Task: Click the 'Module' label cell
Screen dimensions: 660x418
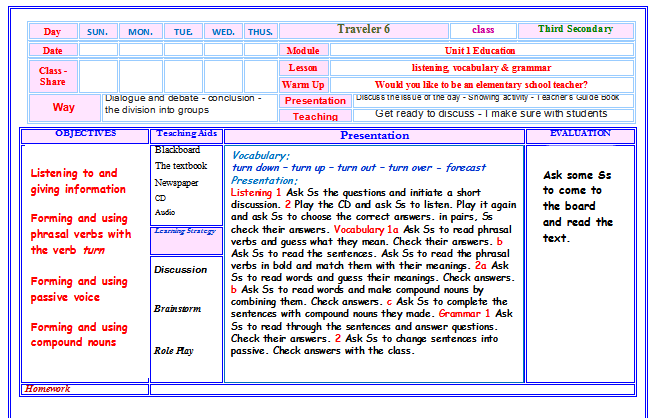Action: (x=303, y=50)
